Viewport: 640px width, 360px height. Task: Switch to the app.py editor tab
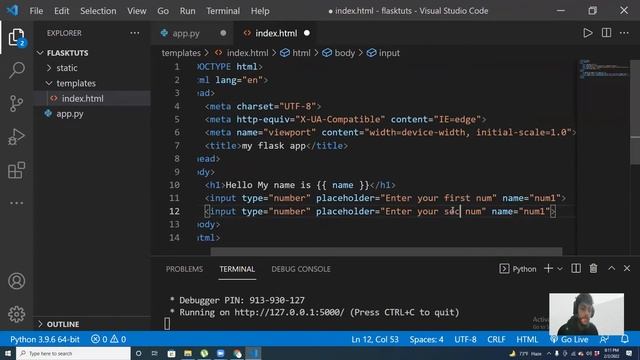click(x=186, y=33)
